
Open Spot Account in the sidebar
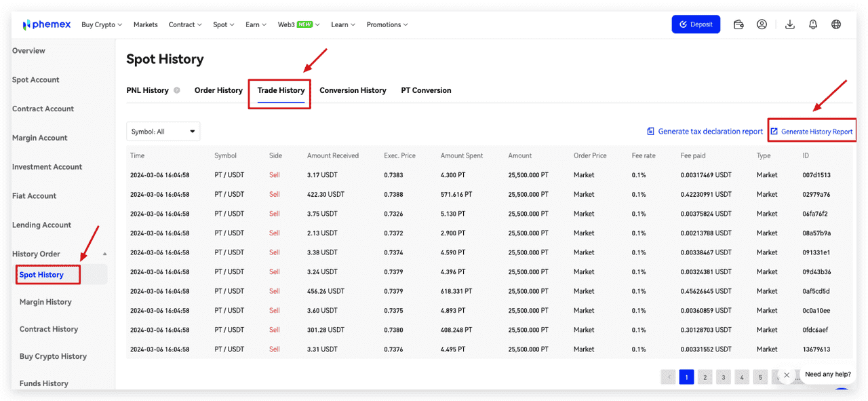[x=36, y=80]
